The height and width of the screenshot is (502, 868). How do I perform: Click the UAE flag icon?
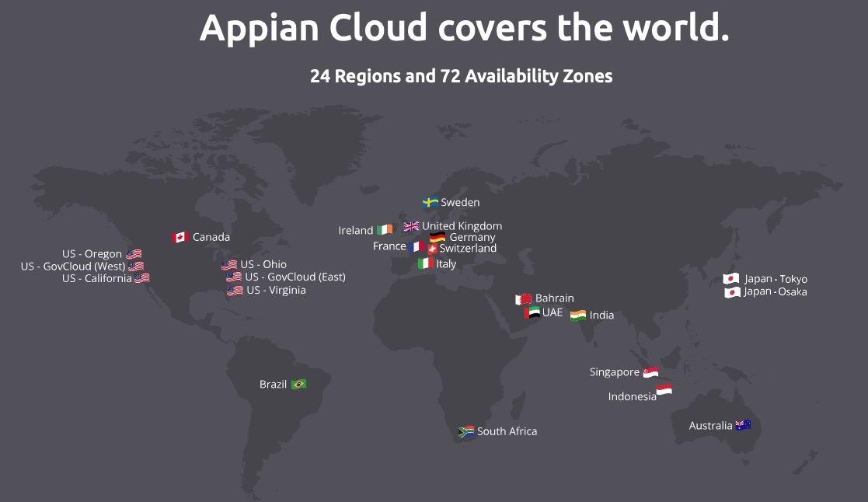click(532, 312)
